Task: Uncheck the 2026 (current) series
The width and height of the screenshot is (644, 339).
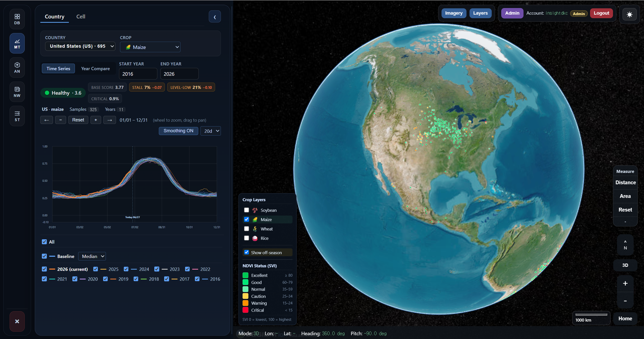Action: pos(44,269)
